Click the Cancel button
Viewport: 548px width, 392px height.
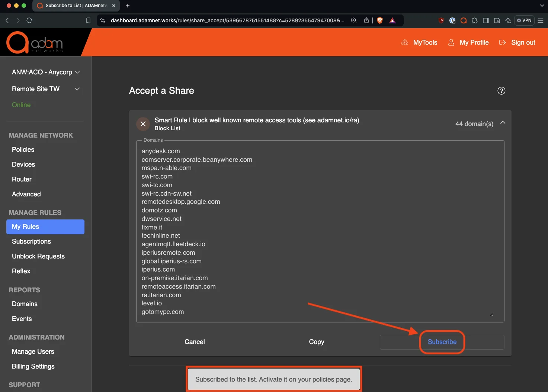195,342
